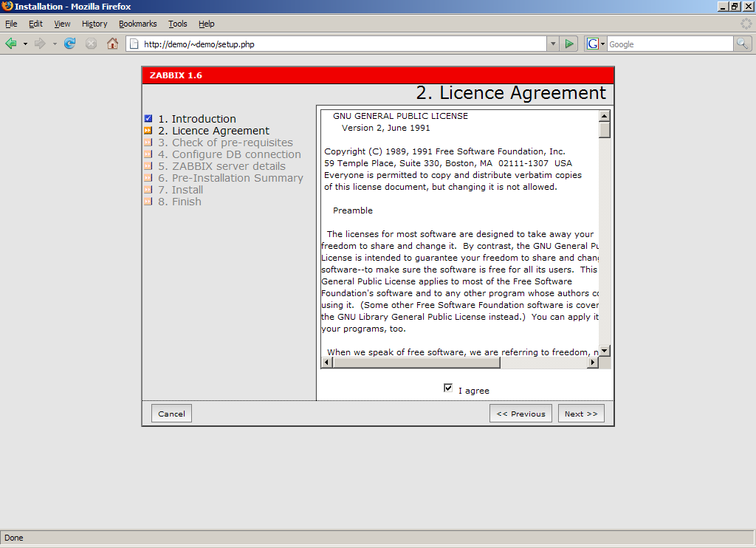This screenshot has height=548, width=756.
Task: Click the Stop loading icon
Action: (91, 44)
